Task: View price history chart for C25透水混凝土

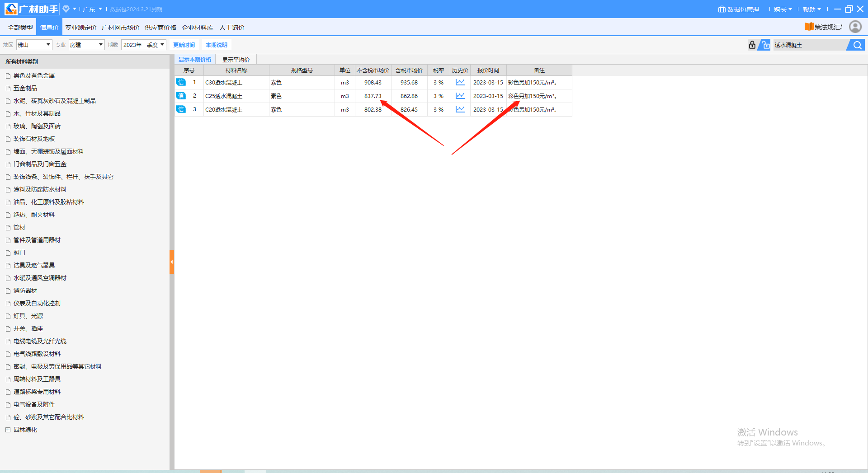Action: tap(460, 96)
